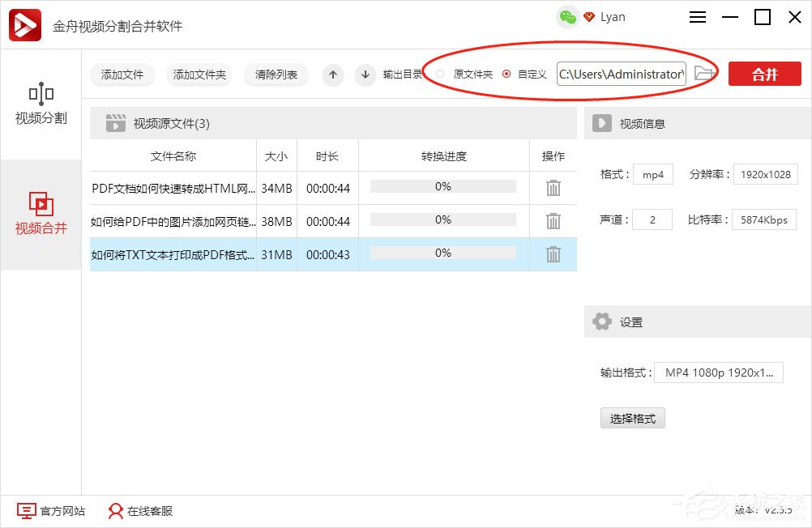Click the 官方网站 monitor icon
This screenshot has height=528, width=812.
click(x=27, y=511)
